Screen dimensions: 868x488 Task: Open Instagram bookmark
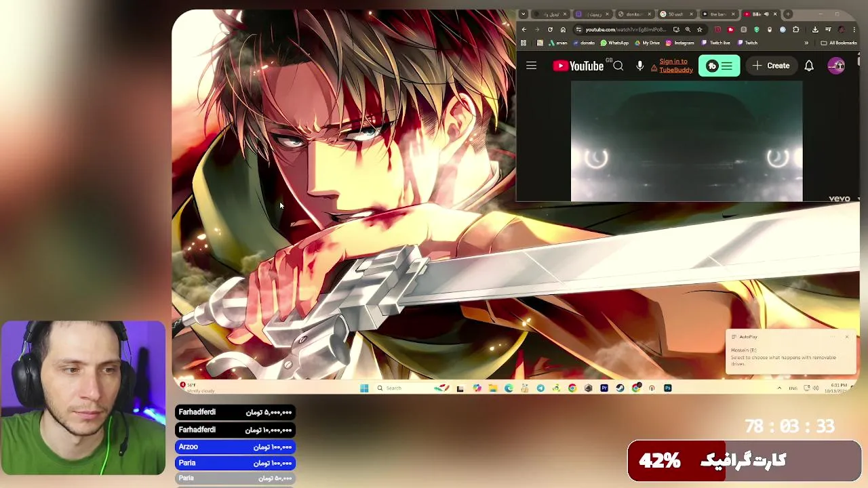(679, 43)
